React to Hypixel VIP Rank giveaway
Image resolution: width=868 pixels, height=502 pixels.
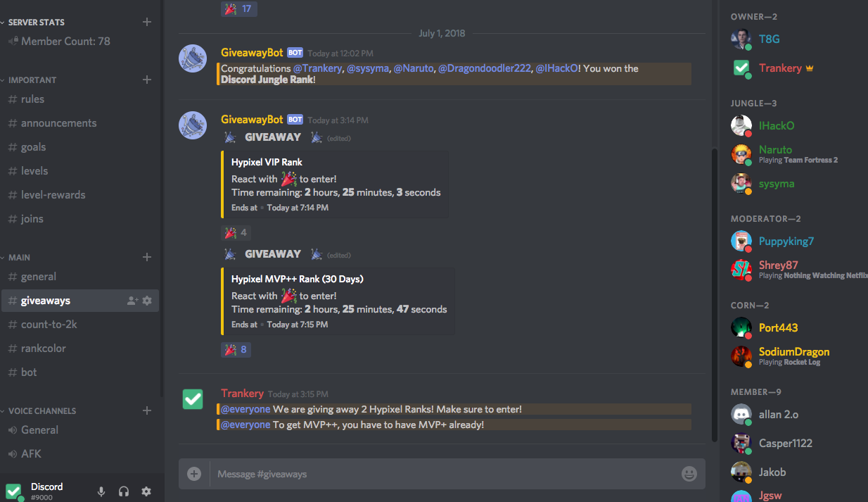tap(236, 232)
